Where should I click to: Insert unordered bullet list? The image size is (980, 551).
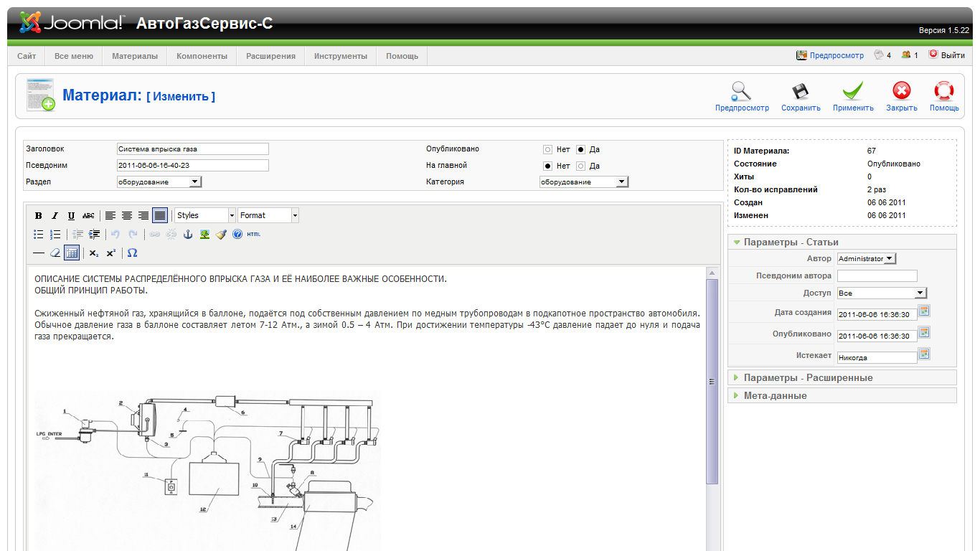coord(39,234)
